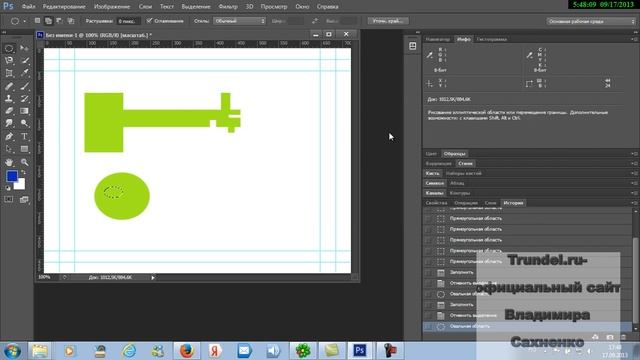
Task: Select the Smudge/Blur tool
Action: [9, 123]
